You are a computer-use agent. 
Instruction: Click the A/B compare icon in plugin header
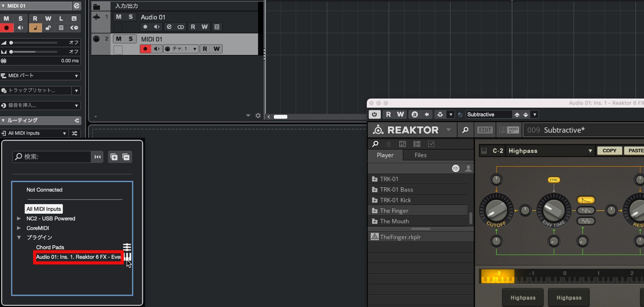pyautogui.click(x=415, y=115)
